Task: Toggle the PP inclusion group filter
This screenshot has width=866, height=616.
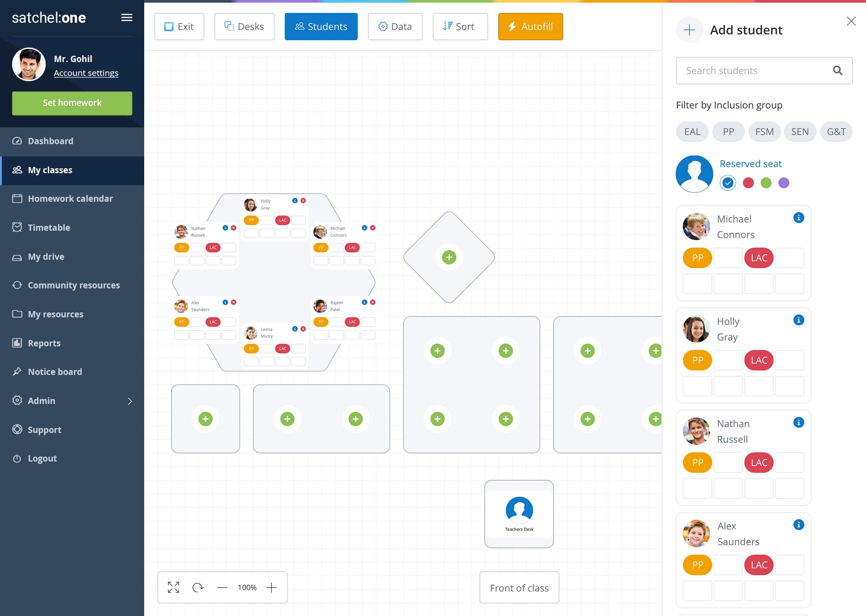Action: [728, 131]
